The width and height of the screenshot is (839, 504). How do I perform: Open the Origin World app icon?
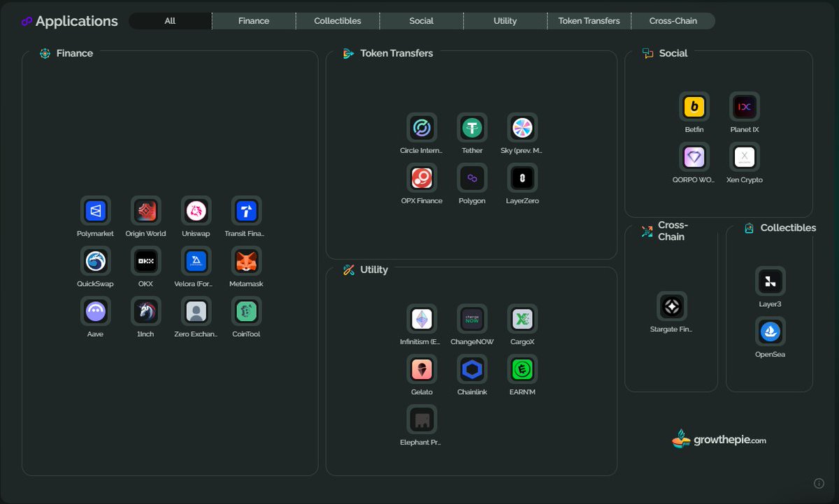point(146,210)
